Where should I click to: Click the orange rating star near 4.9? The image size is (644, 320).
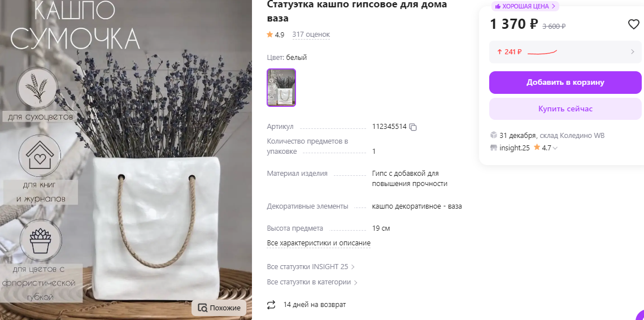coord(270,34)
